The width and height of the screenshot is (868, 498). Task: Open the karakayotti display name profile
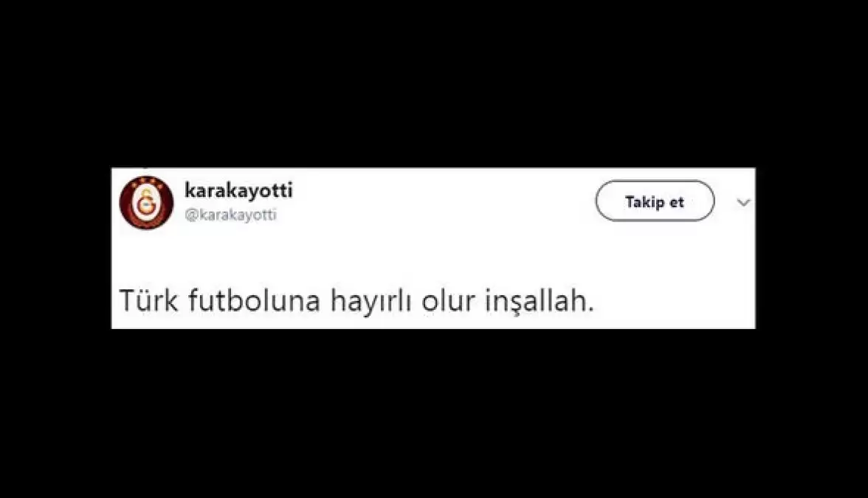[x=238, y=190]
